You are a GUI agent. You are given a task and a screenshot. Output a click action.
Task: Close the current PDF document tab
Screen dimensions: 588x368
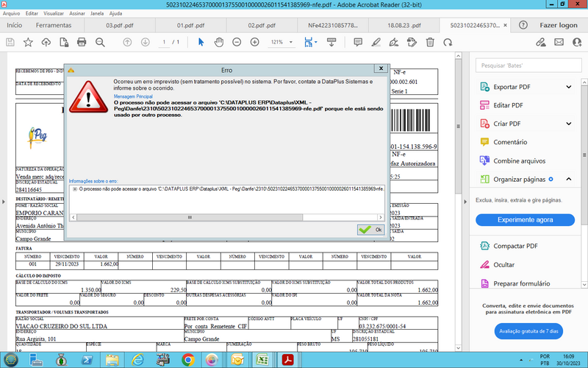505,25
